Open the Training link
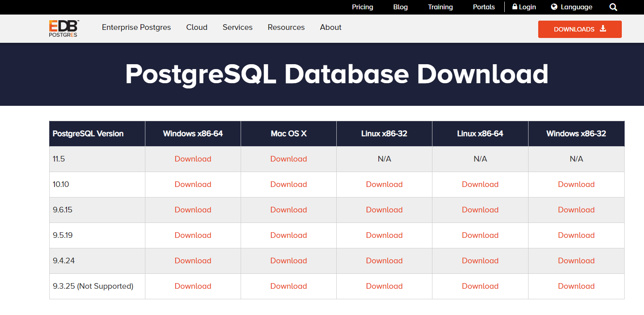The height and width of the screenshot is (315, 644). click(x=440, y=7)
